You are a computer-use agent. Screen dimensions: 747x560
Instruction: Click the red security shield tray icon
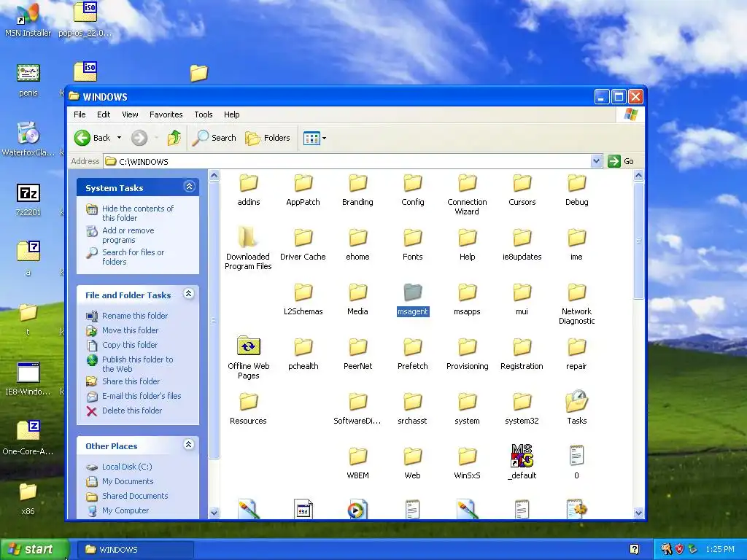[679, 549]
